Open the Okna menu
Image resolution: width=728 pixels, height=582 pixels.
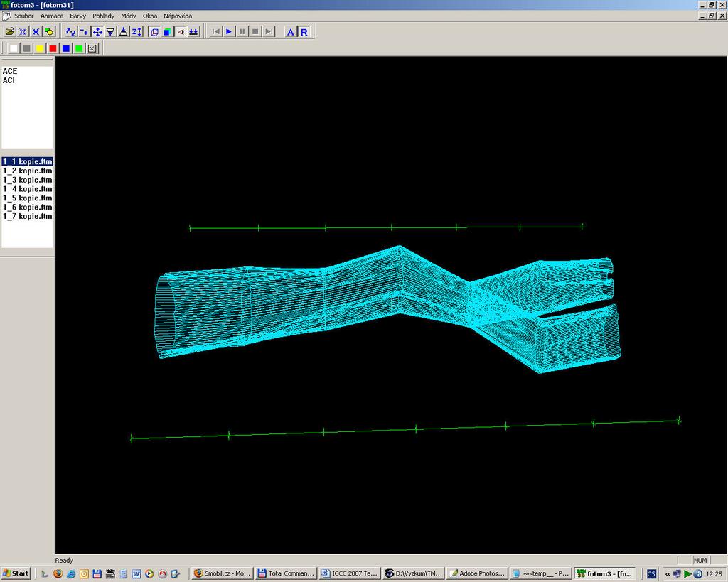(150, 16)
